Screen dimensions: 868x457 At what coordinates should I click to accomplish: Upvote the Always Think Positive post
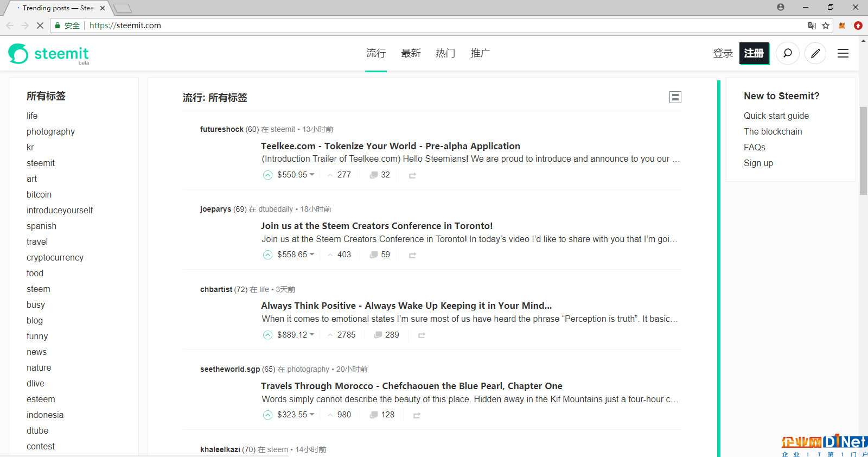(268, 335)
